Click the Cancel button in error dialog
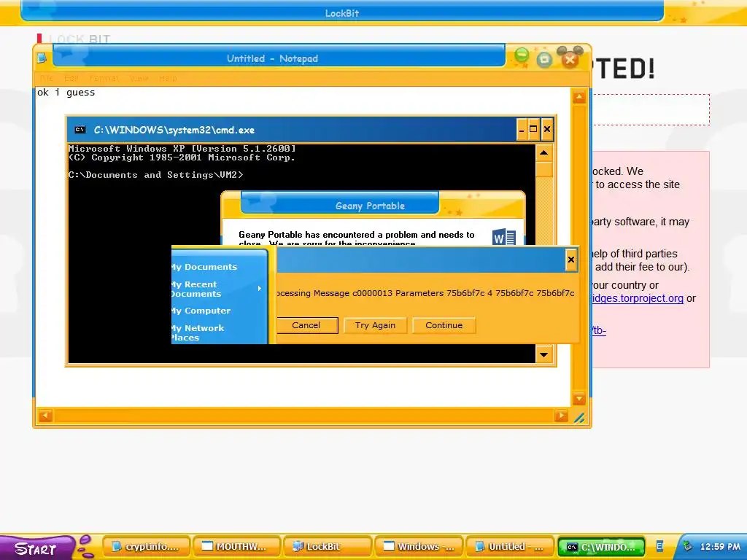Screen dimensions: 747x560 pyautogui.click(x=306, y=325)
